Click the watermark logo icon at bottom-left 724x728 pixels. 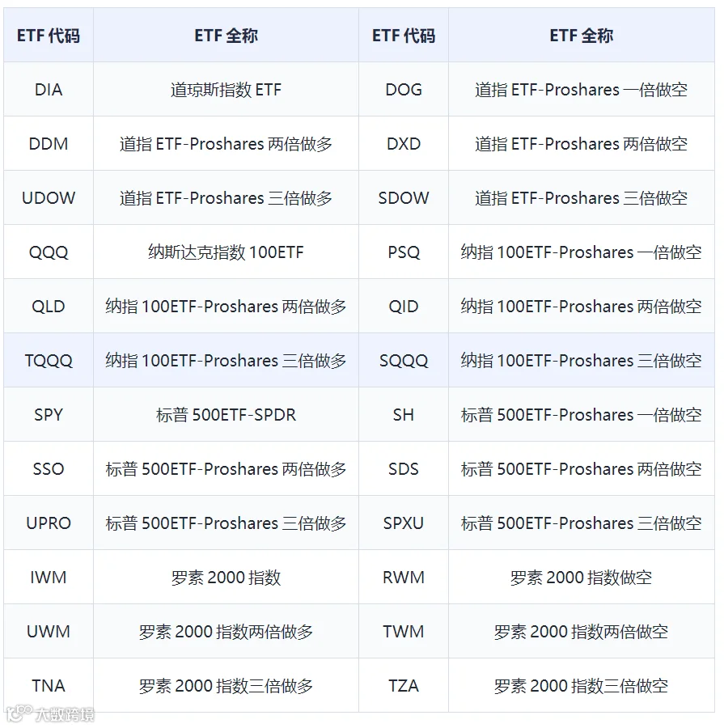[19, 713]
